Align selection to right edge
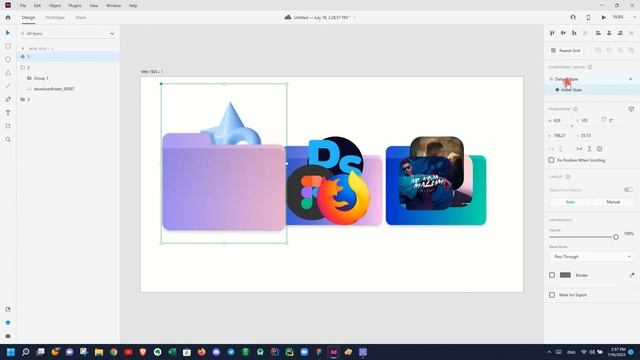 (x=620, y=33)
